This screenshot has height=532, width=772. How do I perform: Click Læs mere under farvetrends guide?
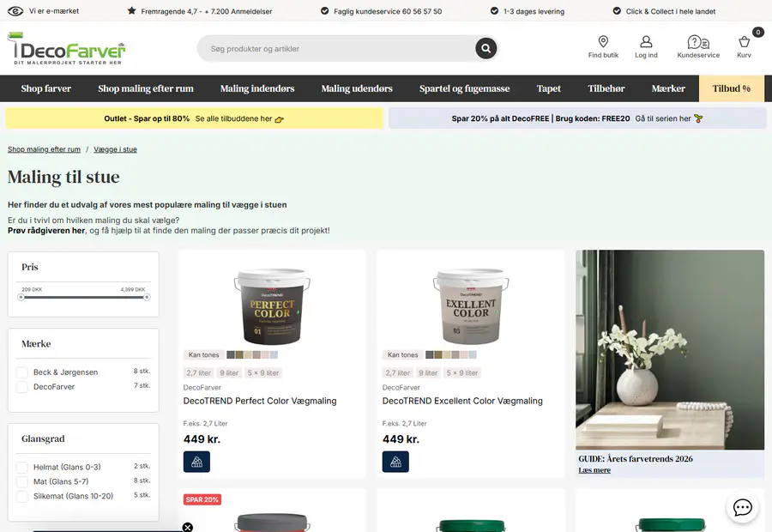[x=594, y=470]
